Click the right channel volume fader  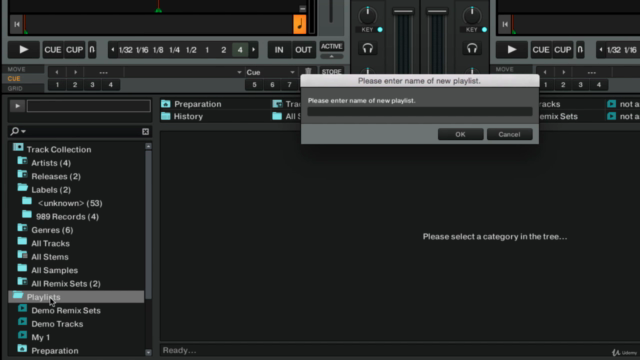pos(437,12)
